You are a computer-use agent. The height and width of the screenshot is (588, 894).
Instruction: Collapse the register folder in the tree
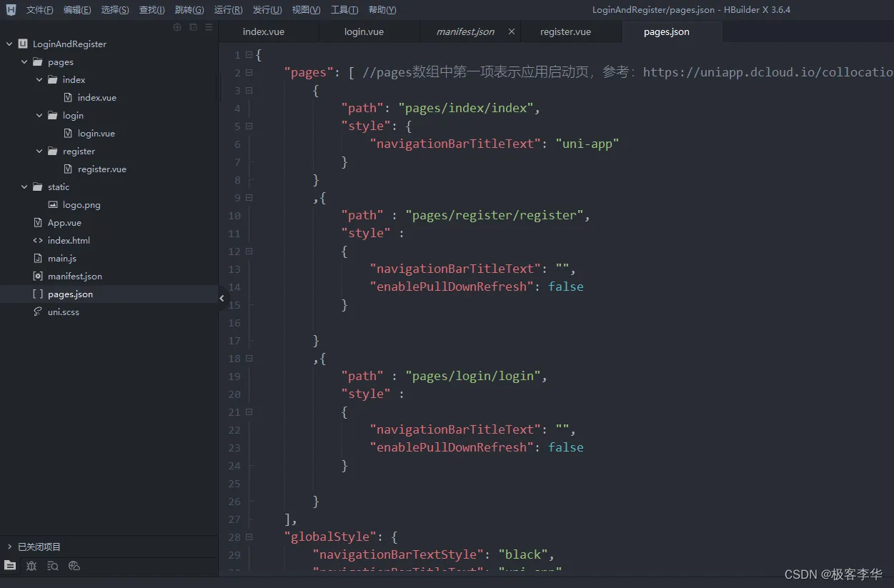[39, 151]
